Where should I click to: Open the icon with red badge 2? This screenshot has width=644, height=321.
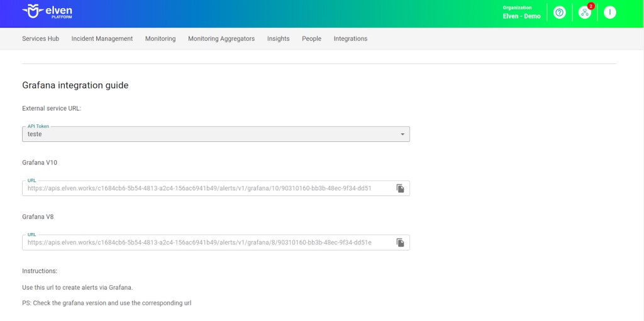point(585,13)
